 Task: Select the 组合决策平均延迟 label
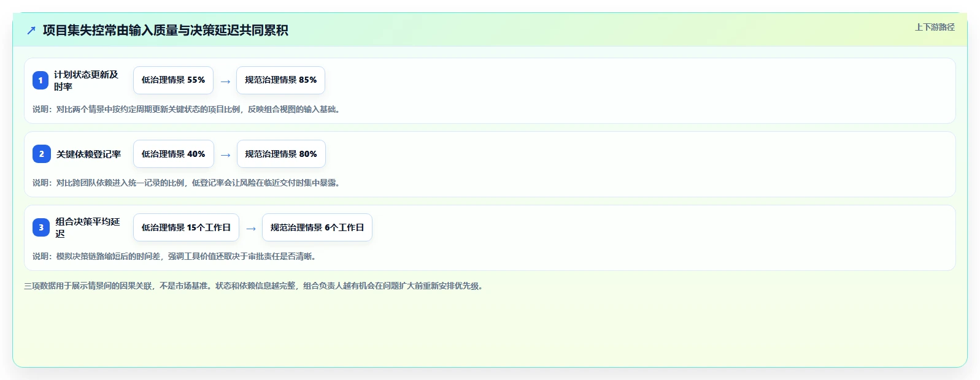point(88,227)
